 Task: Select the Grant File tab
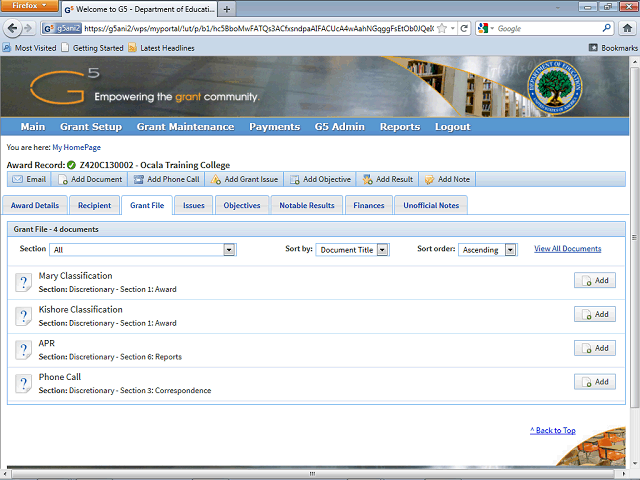147,205
